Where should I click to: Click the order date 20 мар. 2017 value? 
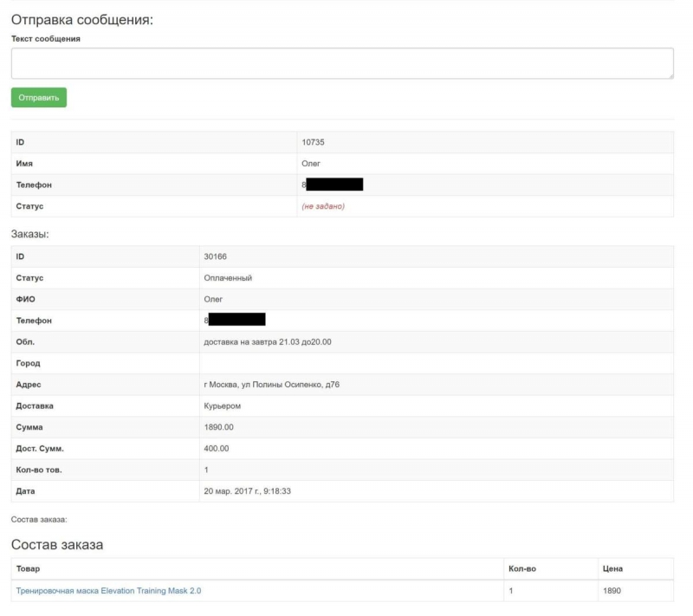[252, 491]
